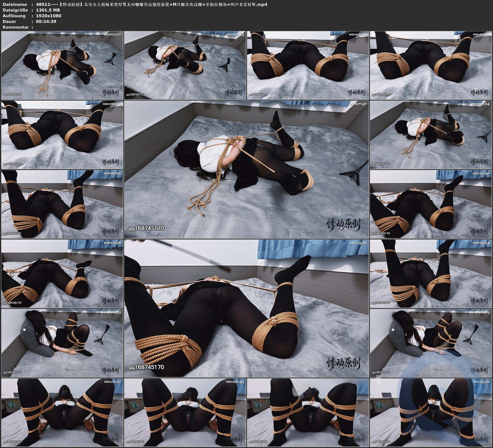The width and height of the screenshot is (493, 448).
Task: Click the Dauer value 00:24:39
Action: click(46, 22)
